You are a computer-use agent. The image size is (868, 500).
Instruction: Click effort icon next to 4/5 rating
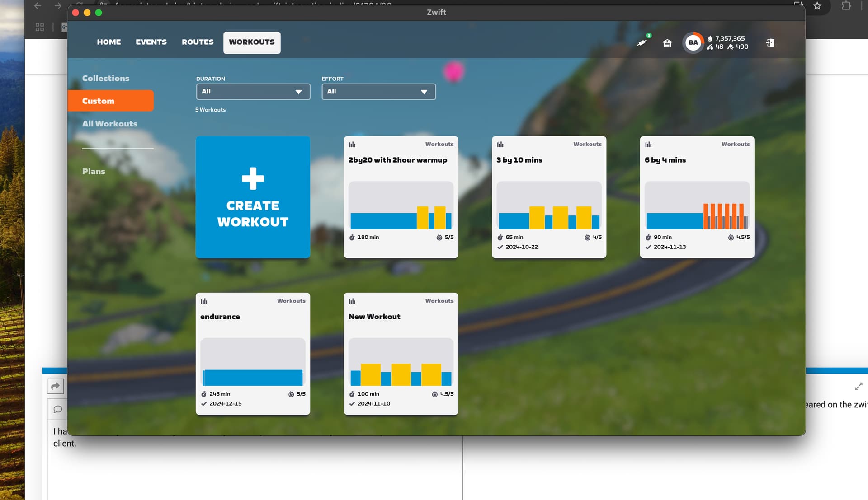click(587, 238)
